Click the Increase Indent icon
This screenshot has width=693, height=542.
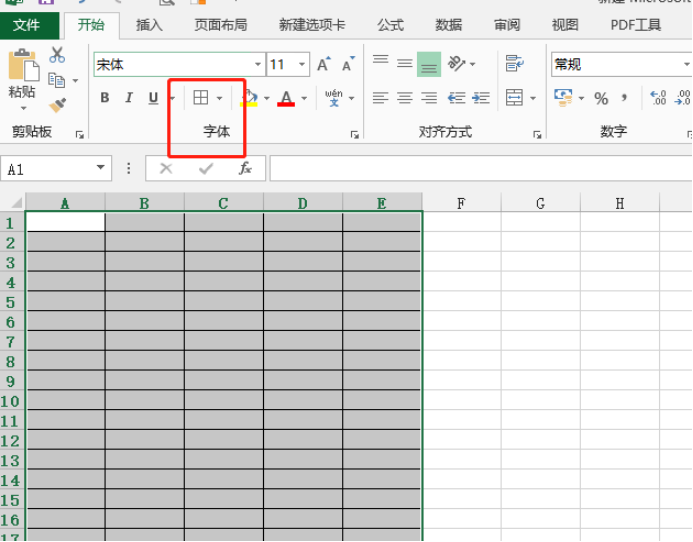click(x=481, y=98)
